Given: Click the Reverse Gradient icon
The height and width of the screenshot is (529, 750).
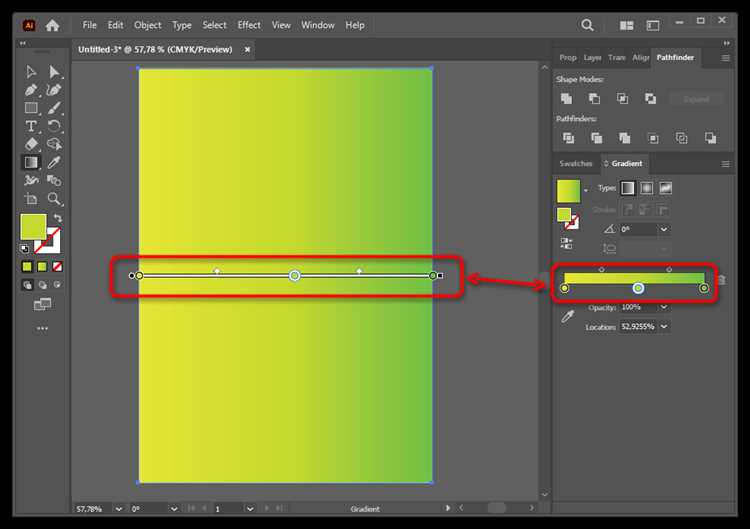Looking at the screenshot, I should click(566, 243).
